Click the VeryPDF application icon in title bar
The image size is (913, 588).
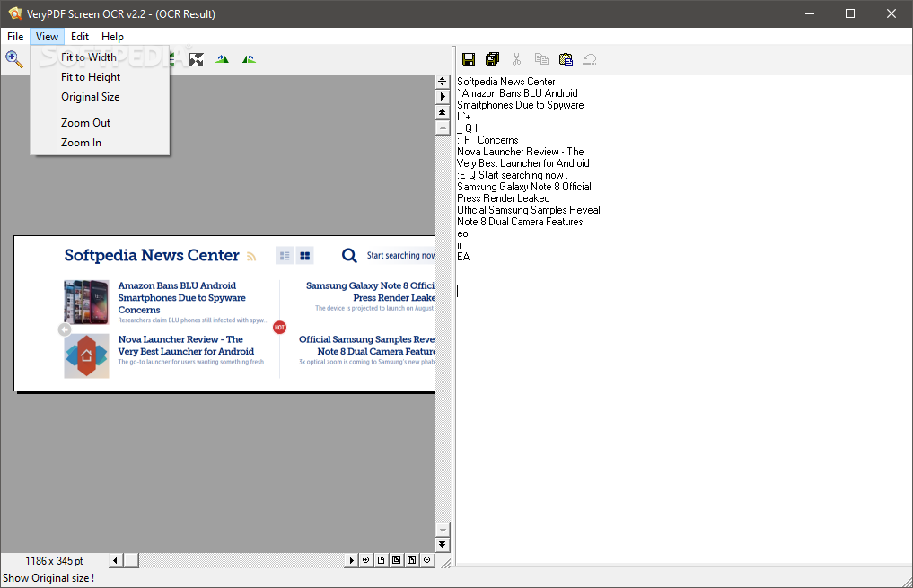click(14, 13)
